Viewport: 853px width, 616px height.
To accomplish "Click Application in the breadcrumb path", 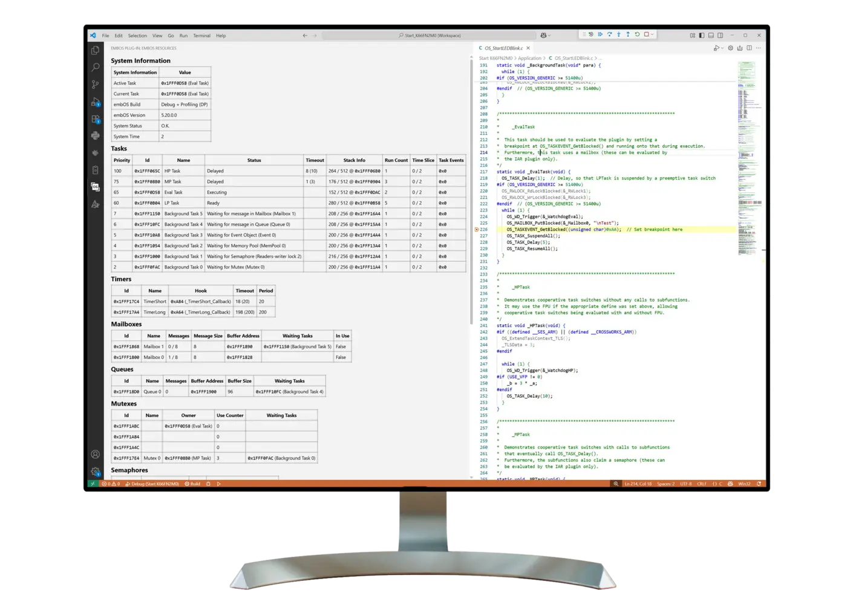I will 529,58.
